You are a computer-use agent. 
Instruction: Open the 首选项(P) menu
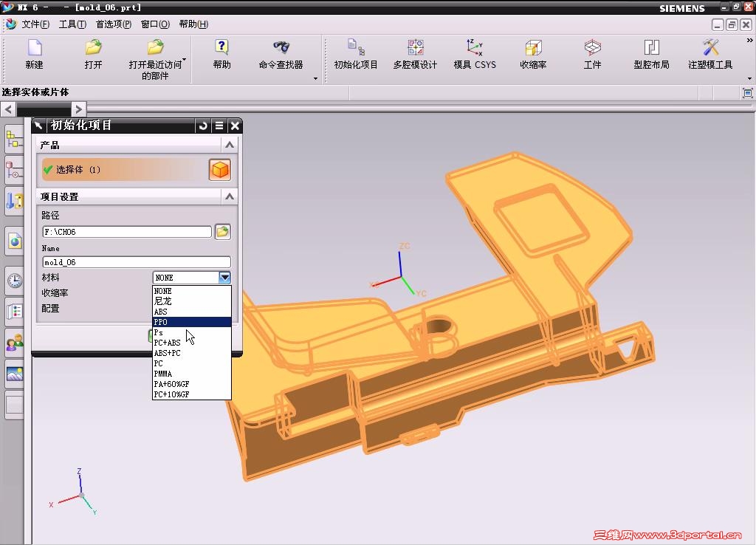click(113, 24)
